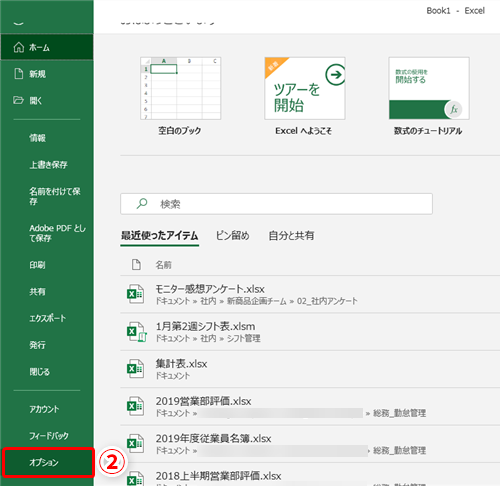Click 空白のブック label

pos(180,131)
